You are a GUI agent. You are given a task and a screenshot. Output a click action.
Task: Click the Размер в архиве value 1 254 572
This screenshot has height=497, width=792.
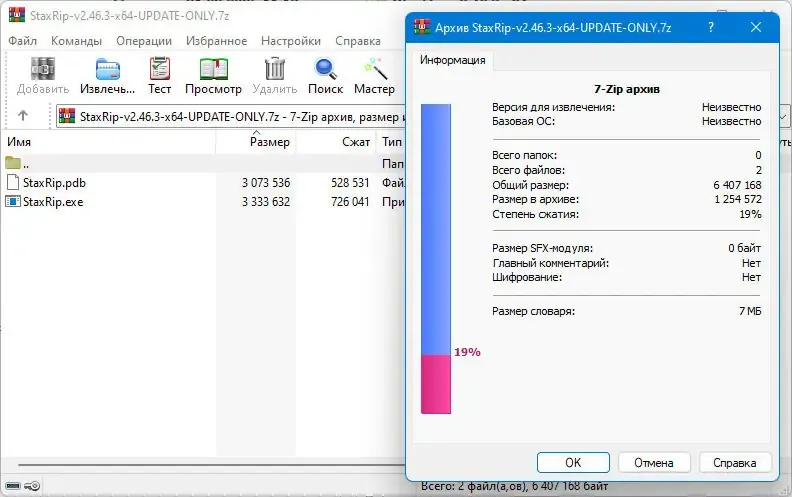[x=737, y=200]
